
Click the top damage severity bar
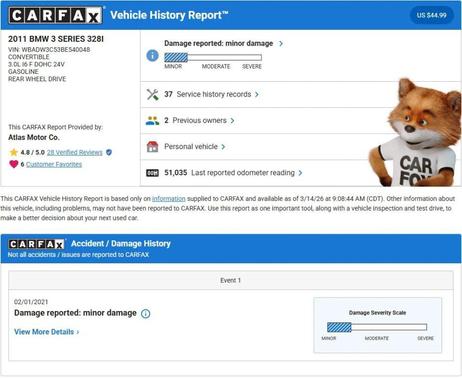pos(213,58)
